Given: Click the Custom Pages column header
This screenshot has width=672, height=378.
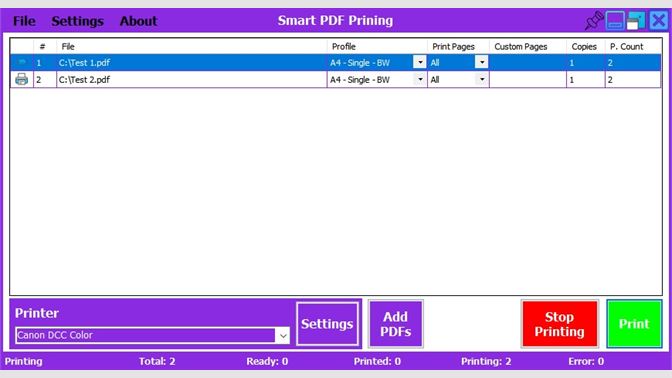Looking at the screenshot, I should (x=528, y=46).
